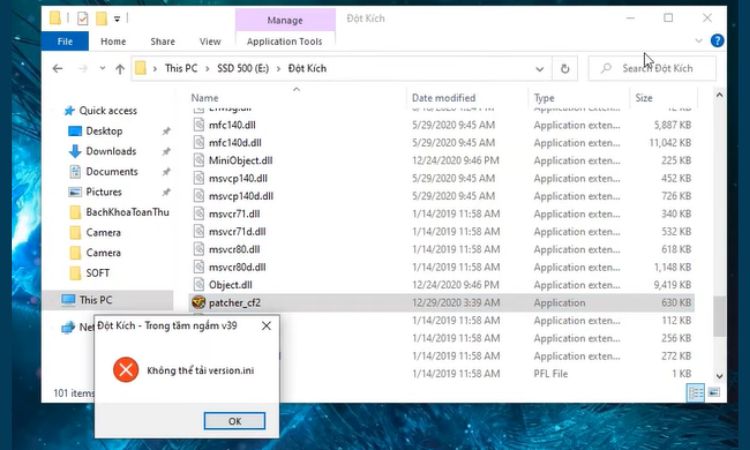The width and height of the screenshot is (750, 450).
Task: Expand the chevron after SSD 500 breadcrumb
Action: click(279, 69)
